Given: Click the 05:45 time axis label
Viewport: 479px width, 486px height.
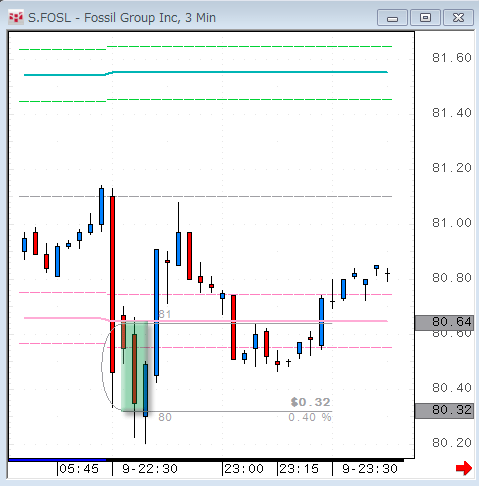Looking at the screenshot, I should pos(79,469).
